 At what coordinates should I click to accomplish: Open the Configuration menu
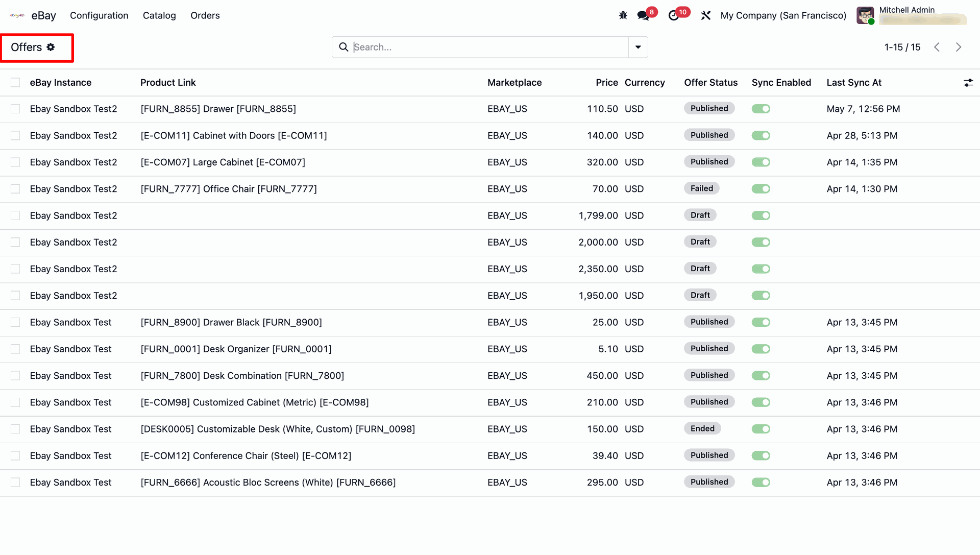pyautogui.click(x=99, y=15)
